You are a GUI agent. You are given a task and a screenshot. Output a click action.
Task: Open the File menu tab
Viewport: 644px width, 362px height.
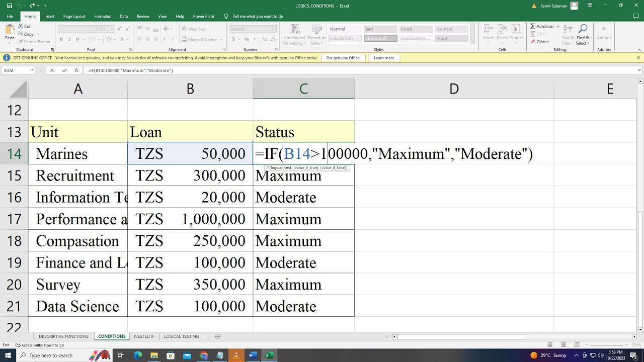pos(10,17)
